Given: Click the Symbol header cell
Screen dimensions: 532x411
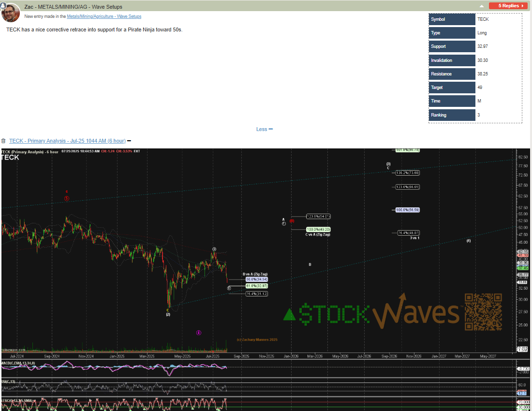Looking at the screenshot, I should coord(452,19).
